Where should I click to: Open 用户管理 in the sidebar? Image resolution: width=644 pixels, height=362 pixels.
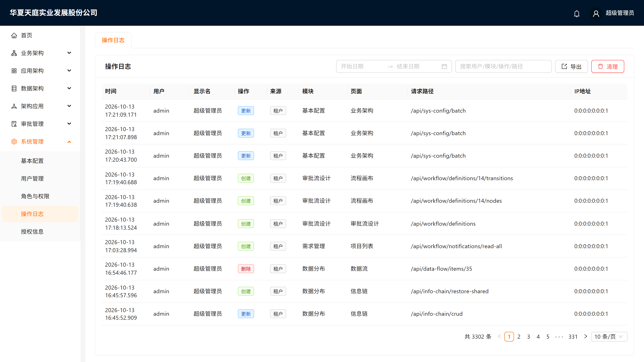40,179
